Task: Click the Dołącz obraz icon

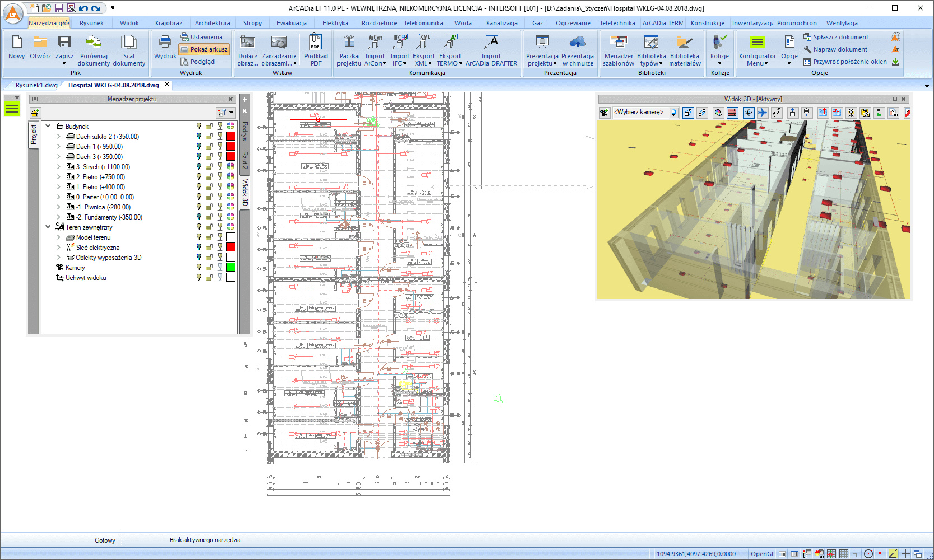Action: click(248, 42)
